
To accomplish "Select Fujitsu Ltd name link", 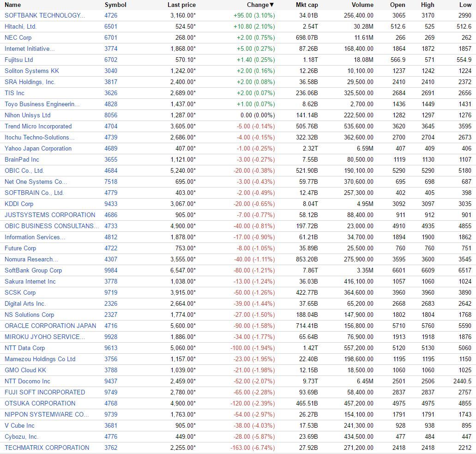I will [x=18, y=60].
